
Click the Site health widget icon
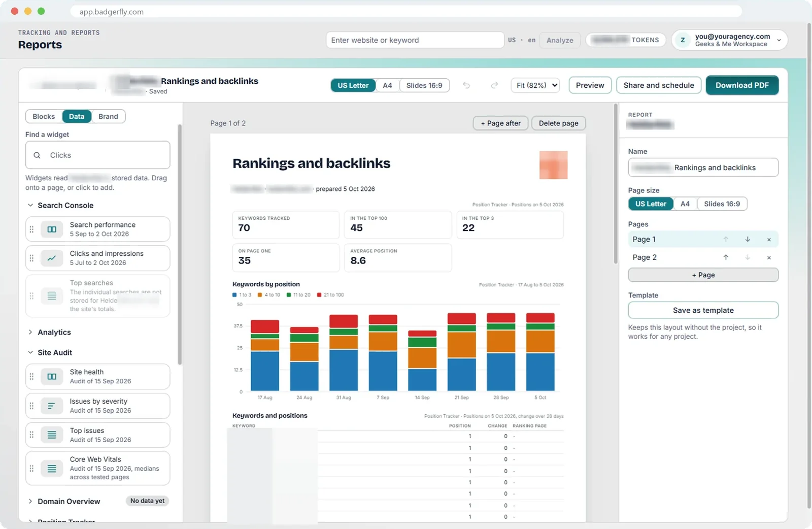[x=52, y=377]
